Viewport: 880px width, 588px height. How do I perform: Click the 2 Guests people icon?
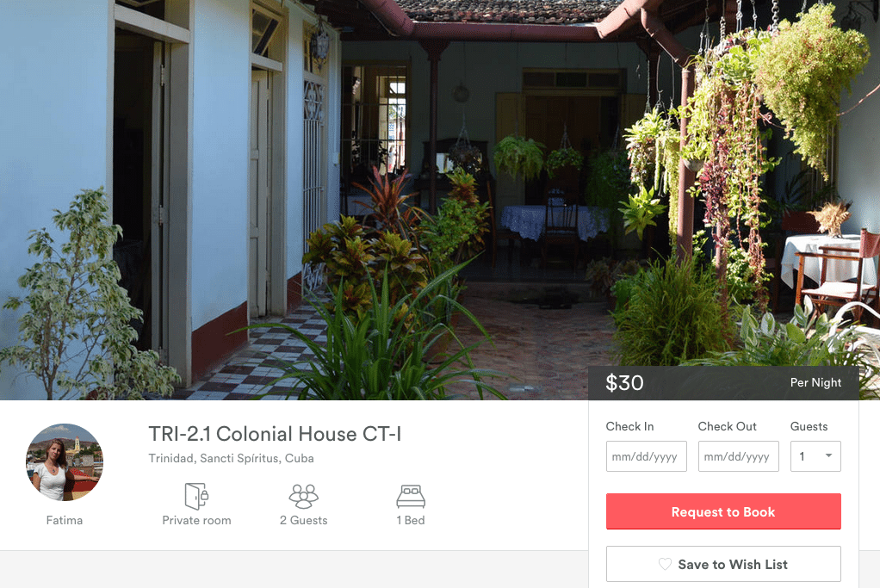(x=304, y=496)
